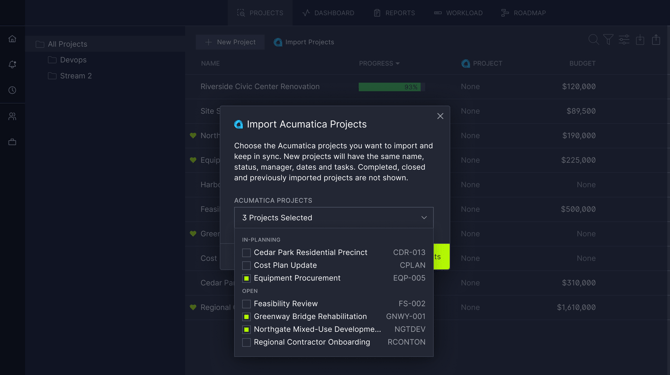Click the $120,000 budget cell

tap(579, 87)
